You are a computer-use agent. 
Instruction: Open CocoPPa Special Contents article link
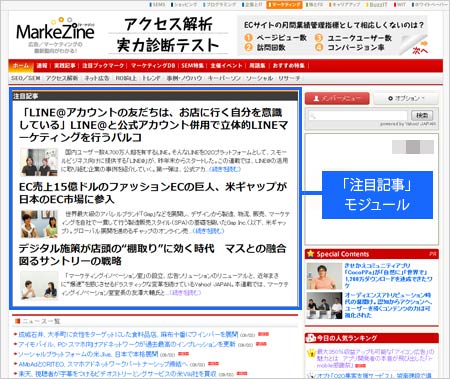click(x=388, y=275)
